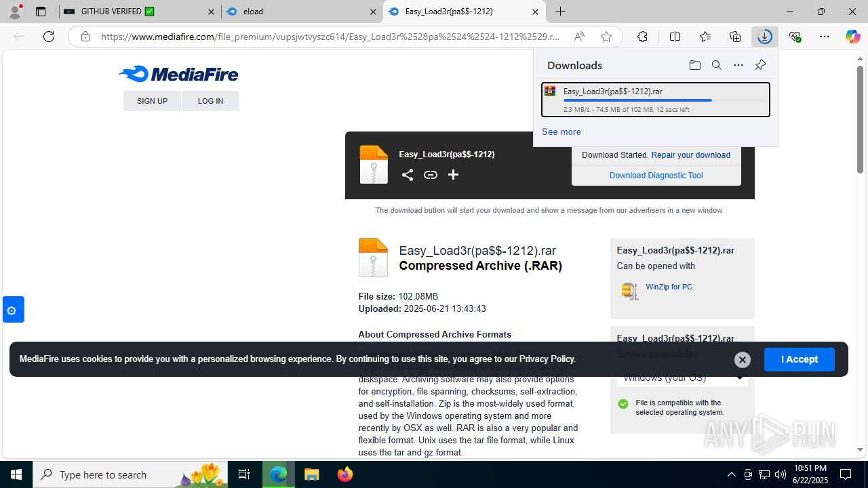868x488 pixels.
Task: Launch Firefox from the taskbar
Action: tap(344, 474)
